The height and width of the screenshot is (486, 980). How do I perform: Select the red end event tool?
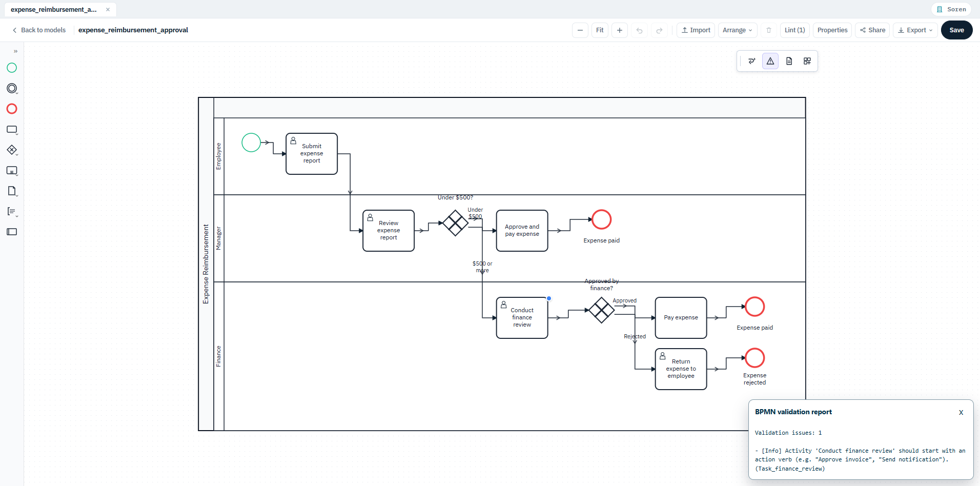[x=12, y=109]
